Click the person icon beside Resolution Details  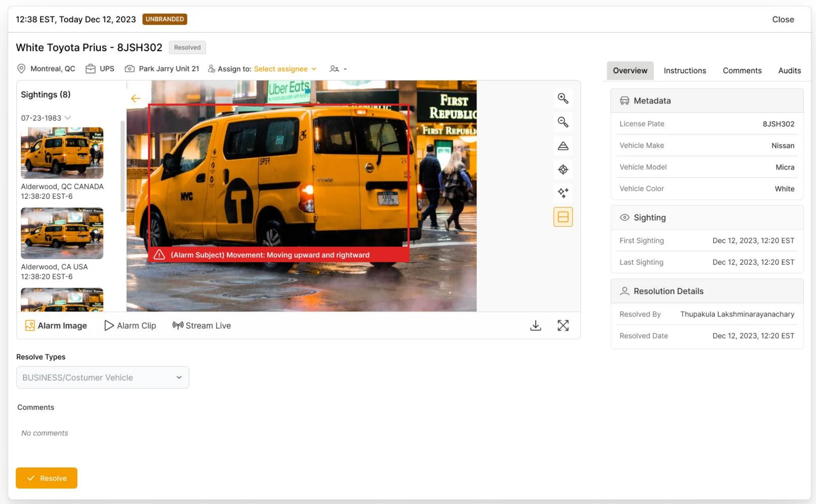624,291
